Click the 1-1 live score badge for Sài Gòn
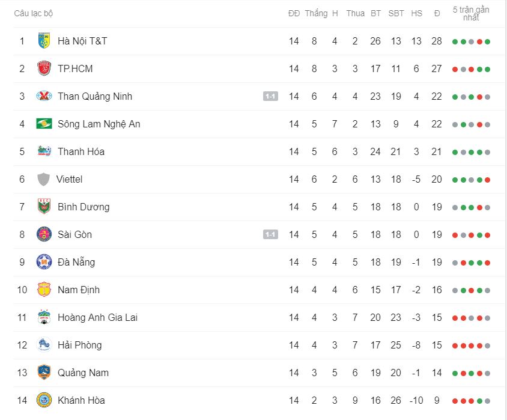 (271, 234)
